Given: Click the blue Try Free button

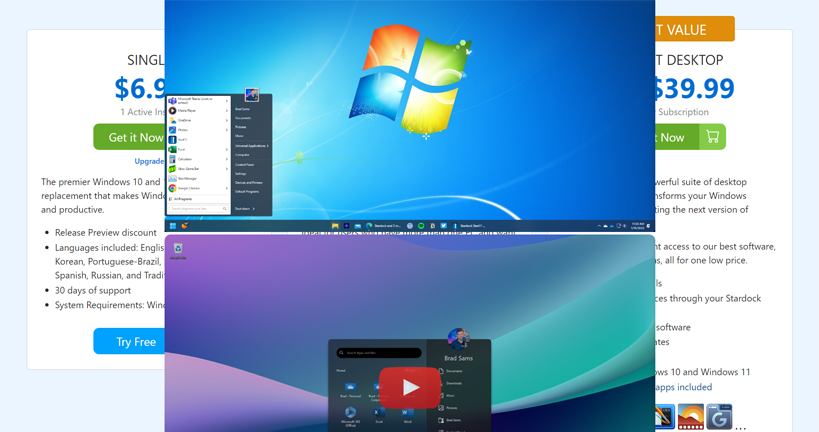Looking at the screenshot, I should point(129,342).
